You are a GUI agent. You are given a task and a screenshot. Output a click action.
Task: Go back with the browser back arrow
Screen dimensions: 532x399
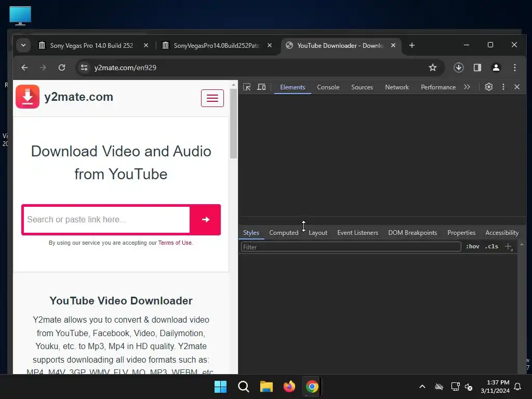[x=24, y=68]
